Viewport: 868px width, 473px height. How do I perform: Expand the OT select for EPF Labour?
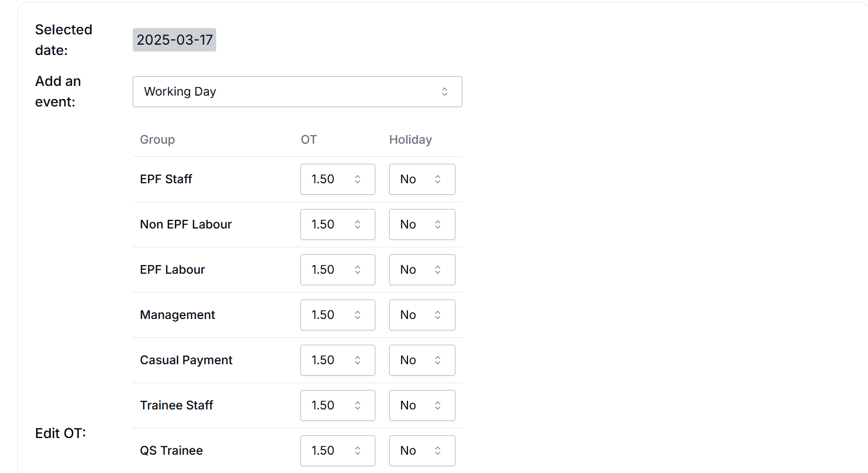click(x=338, y=270)
